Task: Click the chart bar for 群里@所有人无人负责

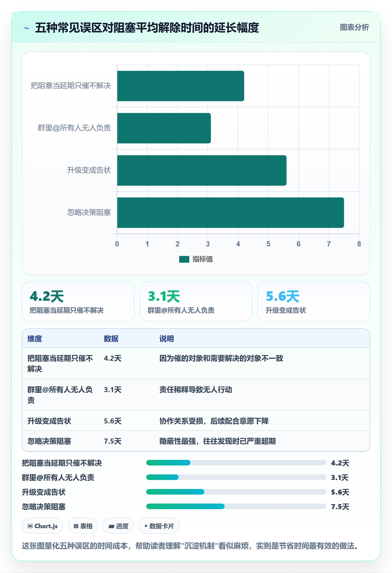Action: click(x=164, y=128)
